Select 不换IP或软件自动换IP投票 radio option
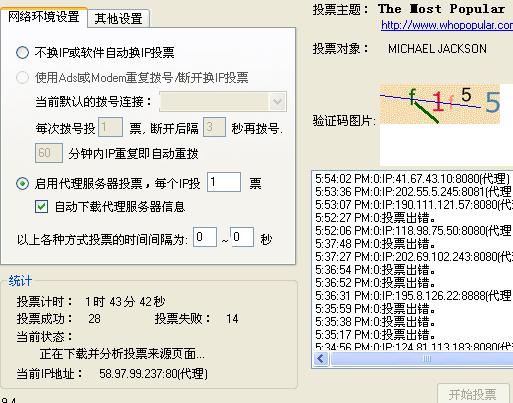The image size is (513, 403). (x=22, y=53)
